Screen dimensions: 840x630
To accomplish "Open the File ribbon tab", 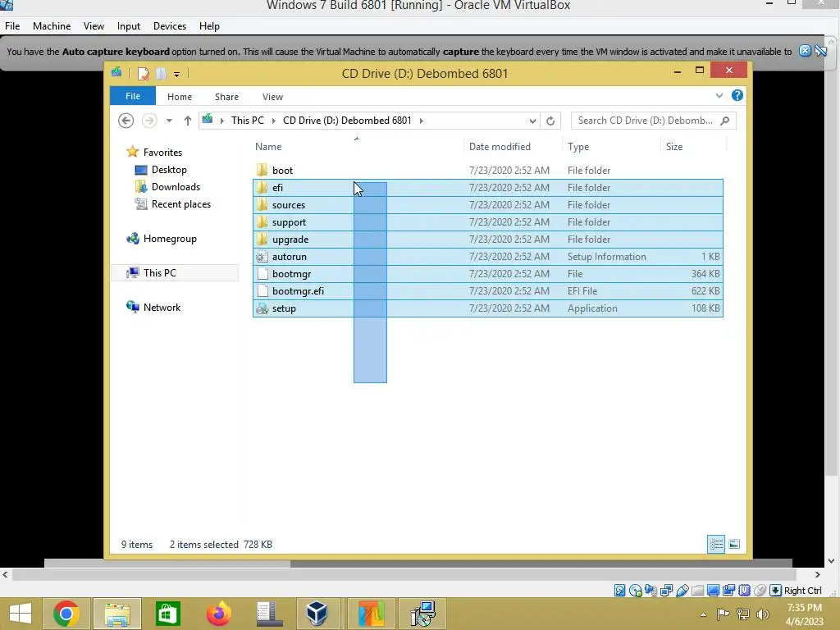I will tap(133, 96).
